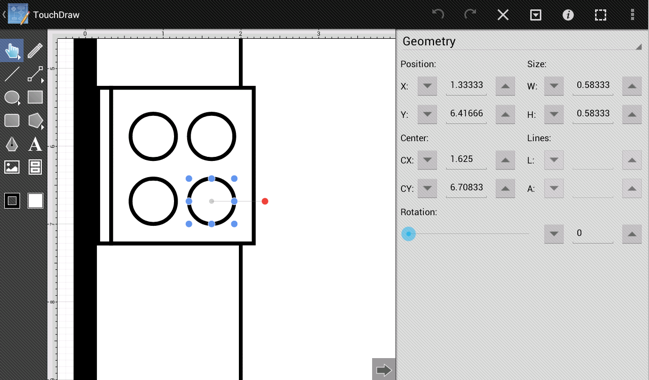Select the pencil freehand tool

(x=35, y=51)
